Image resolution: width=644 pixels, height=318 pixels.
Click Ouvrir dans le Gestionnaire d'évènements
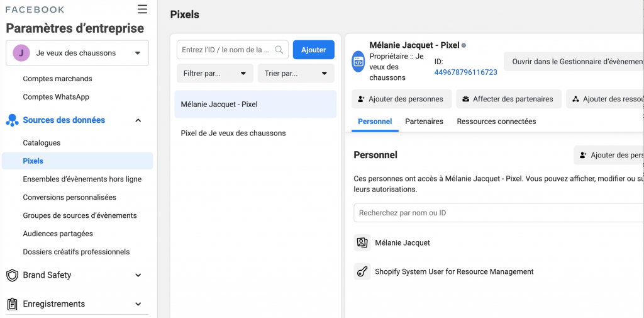tap(574, 61)
